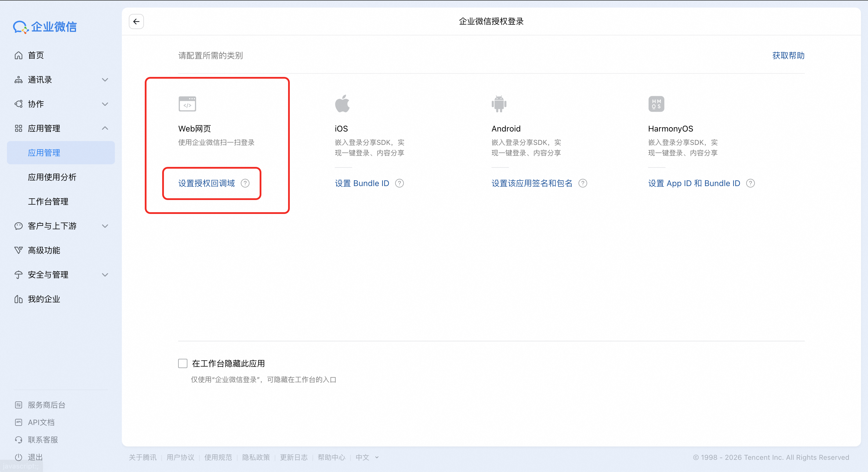Click 设置授权回调域 link
868x472 pixels.
pyautogui.click(x=206, y=183)
